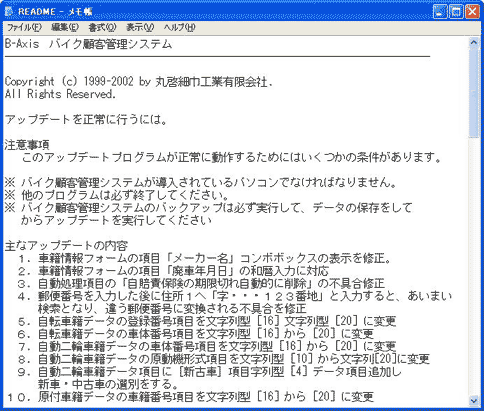Screen dimensions: 484x411
Task: Open the 書式(O) menu
Action: [102, 28]
